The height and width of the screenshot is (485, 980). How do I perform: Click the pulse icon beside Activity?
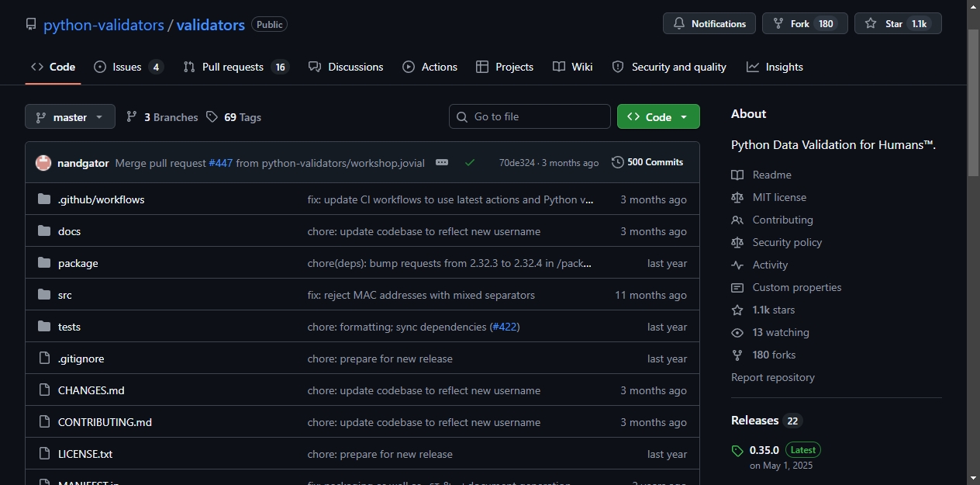coord(737,265)
